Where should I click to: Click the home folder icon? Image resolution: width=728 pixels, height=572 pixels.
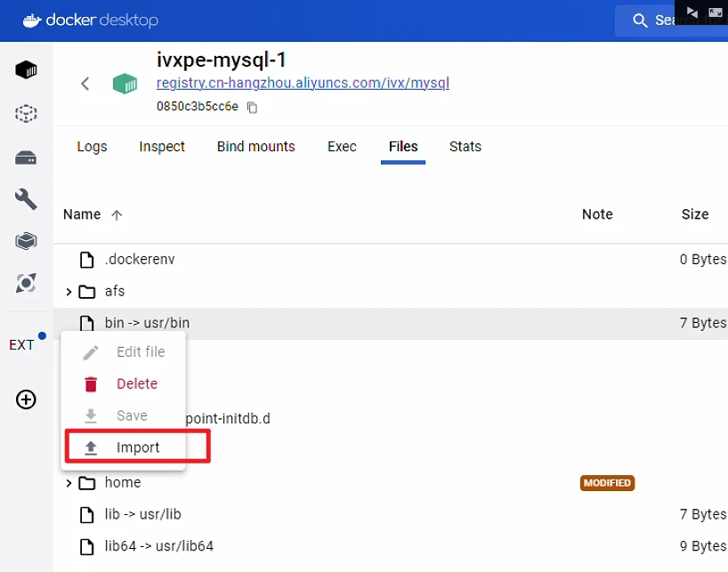click(87, 483)
